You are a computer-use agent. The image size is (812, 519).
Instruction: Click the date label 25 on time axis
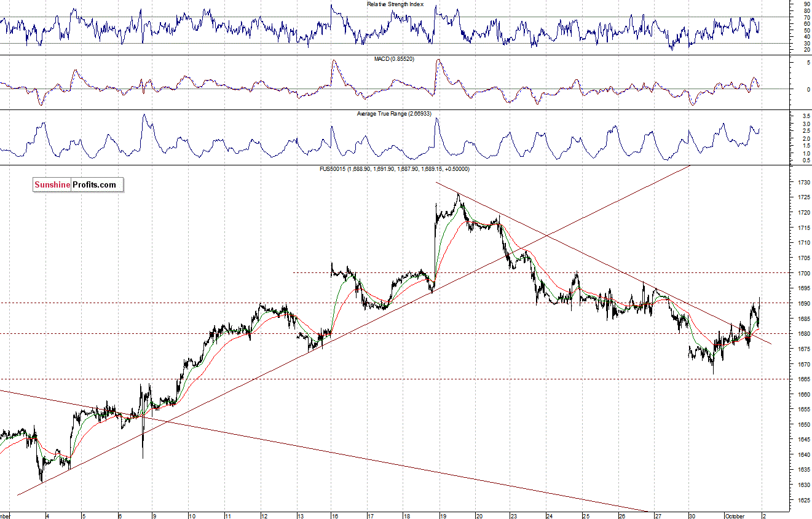[x=586, y=515]
